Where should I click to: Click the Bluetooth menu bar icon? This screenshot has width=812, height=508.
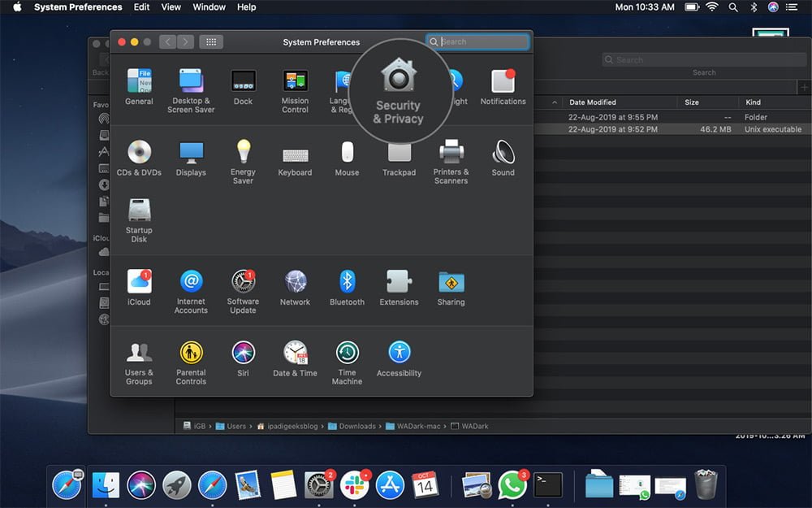coord(754,7)
